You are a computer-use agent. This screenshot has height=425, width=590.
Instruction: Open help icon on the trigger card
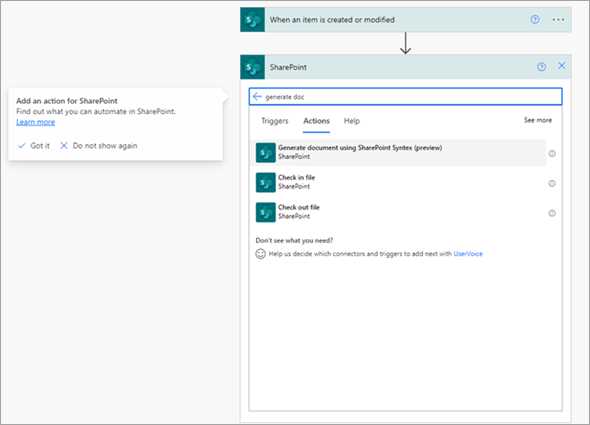(x=535, y=20)
